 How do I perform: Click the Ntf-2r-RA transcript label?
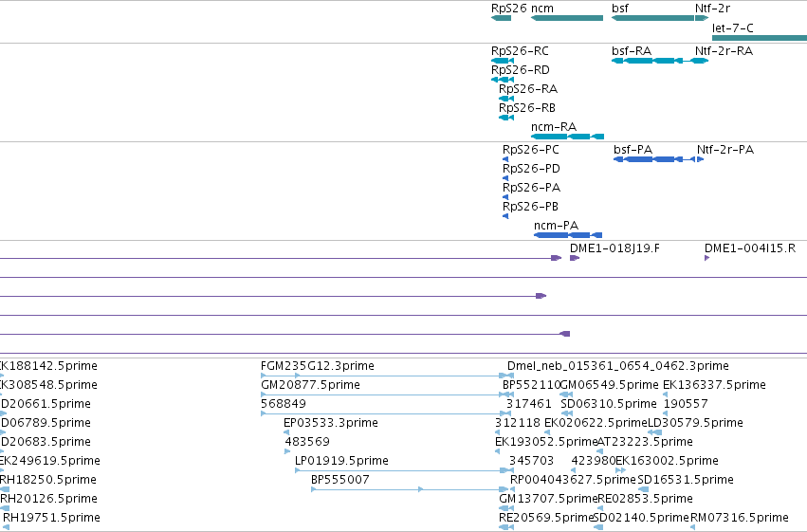tap(724, 51)
